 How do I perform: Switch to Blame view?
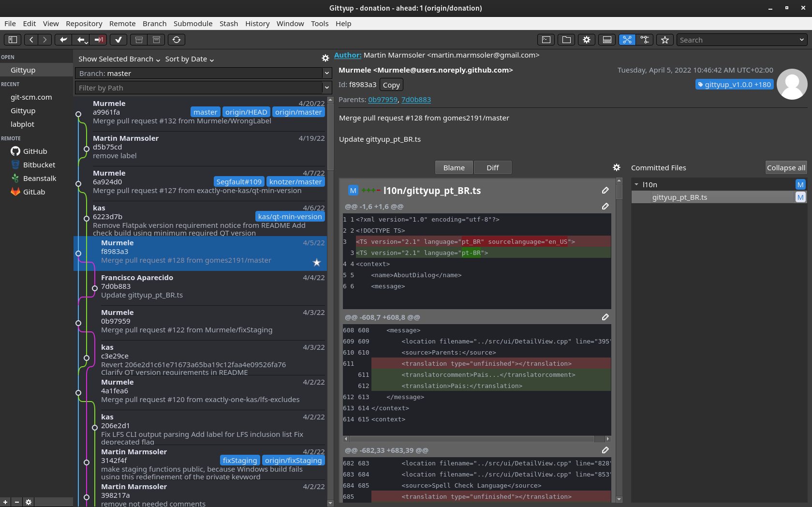click(454, 167)
